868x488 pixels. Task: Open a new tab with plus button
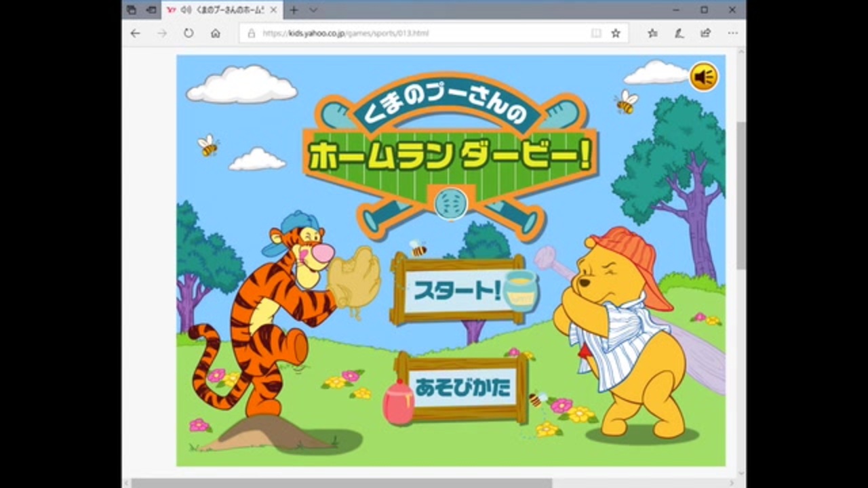pos(294,10)
